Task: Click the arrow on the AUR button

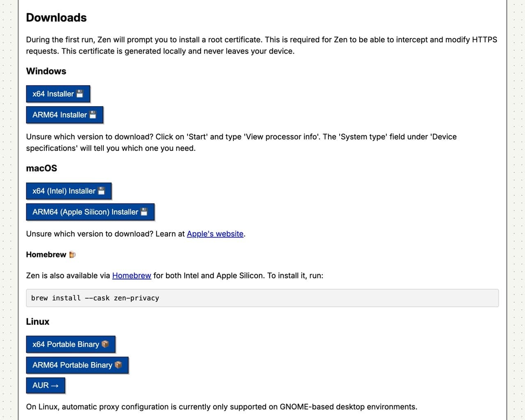Action: coord(55,386)
